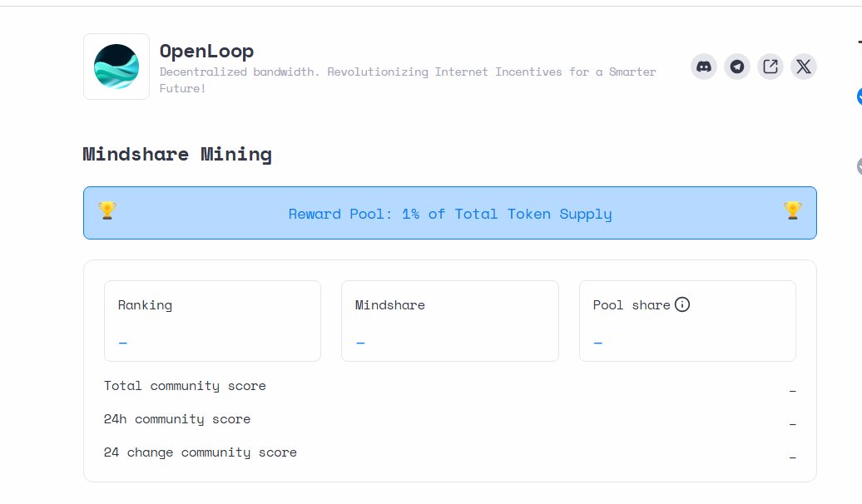This screenshot has height=504, width=862.
Task: Open the OpenLoop Discord community icon
Action: tap(704, 67)
